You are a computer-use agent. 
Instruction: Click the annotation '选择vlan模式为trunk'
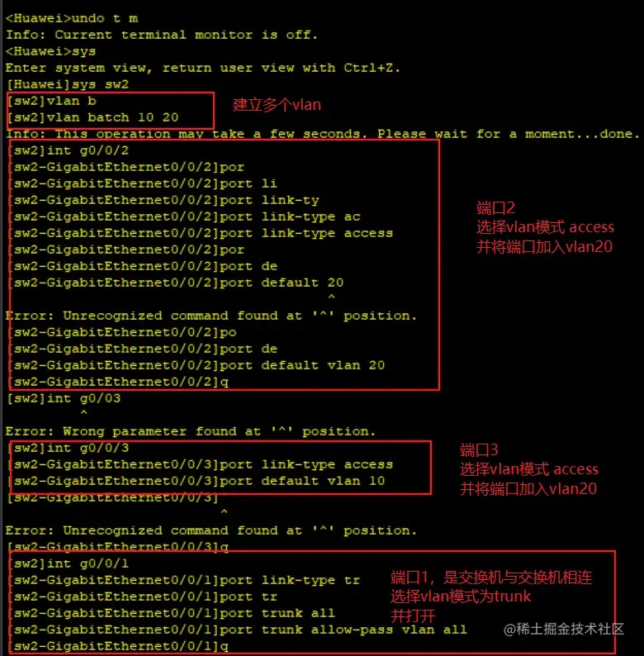point(461,597)
